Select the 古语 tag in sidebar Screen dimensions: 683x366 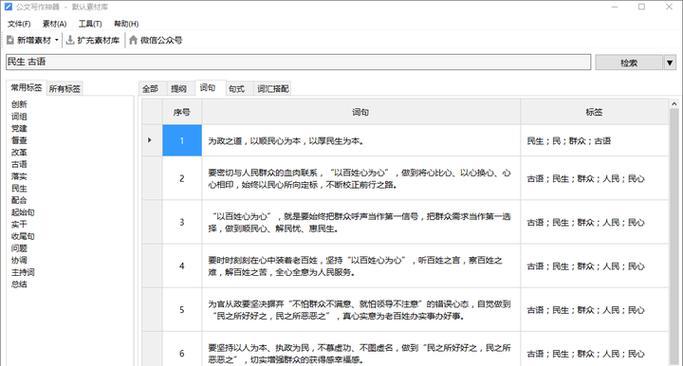pyautogui.click(x=19, y=164)
